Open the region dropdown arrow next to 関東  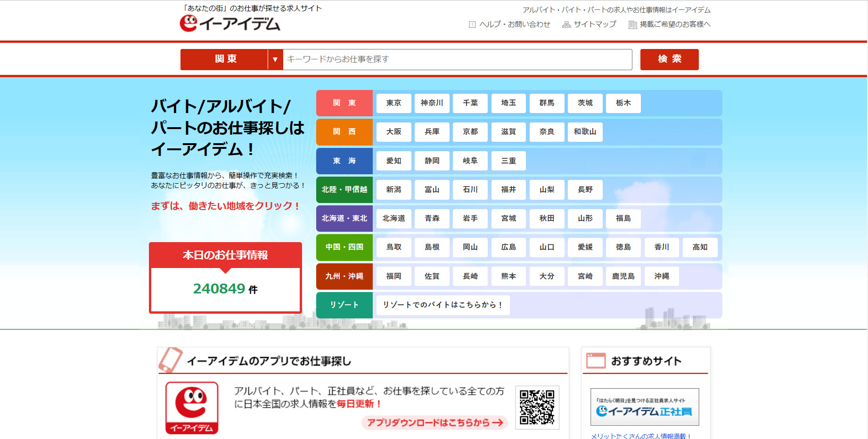click(x=275, y=60)
